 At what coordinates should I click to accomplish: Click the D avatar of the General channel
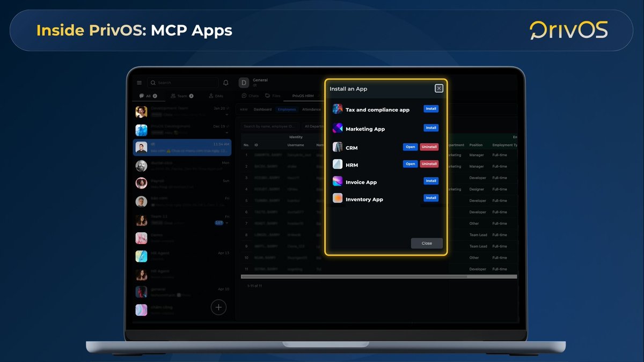point(244,83)
